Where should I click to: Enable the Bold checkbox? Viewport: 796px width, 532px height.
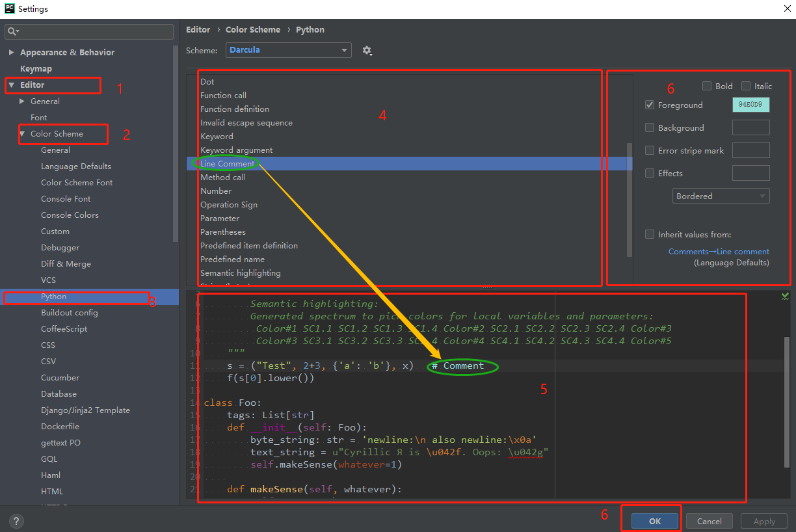coord(707,86)
